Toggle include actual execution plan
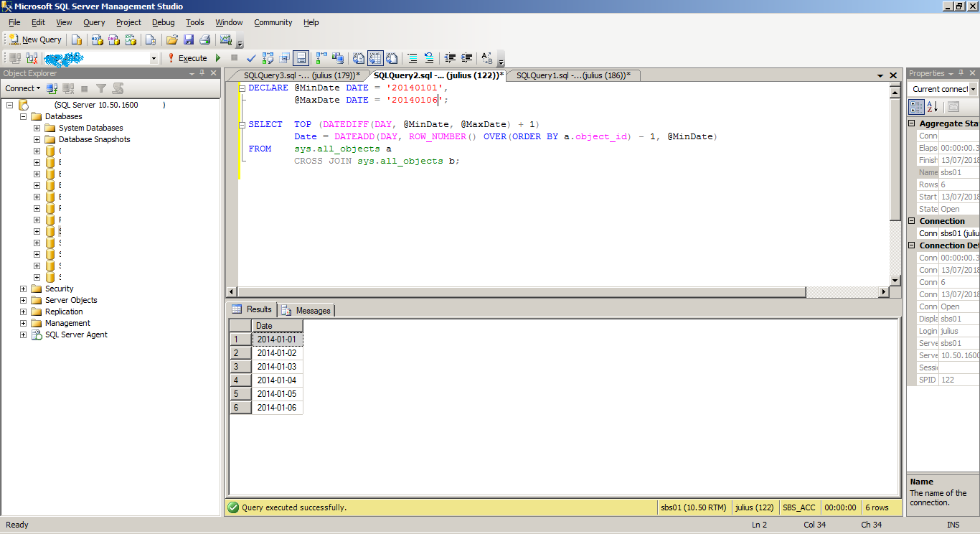 pyautogui.click(x=321, y=58)
